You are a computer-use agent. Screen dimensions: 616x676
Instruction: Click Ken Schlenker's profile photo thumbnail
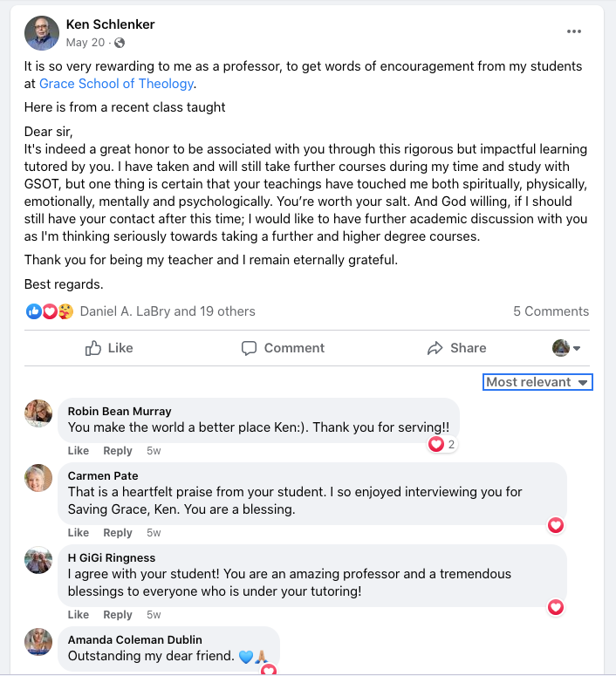[x=42, y=33]
